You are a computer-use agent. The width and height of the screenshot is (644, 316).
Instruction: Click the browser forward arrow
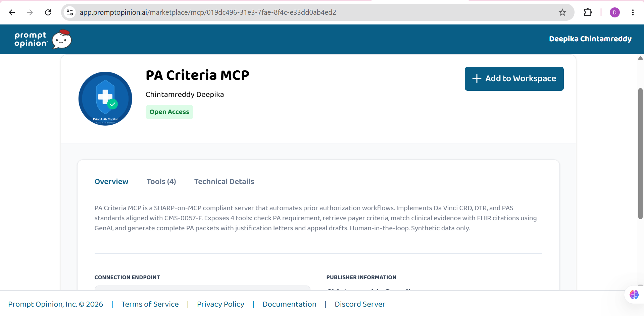pyautogui.click(x=30, y=12)
